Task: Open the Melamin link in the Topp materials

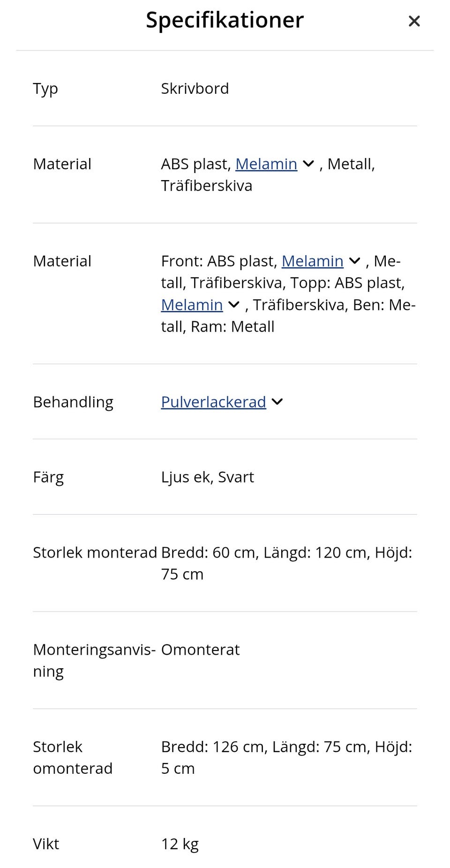Action: [192, 305]
